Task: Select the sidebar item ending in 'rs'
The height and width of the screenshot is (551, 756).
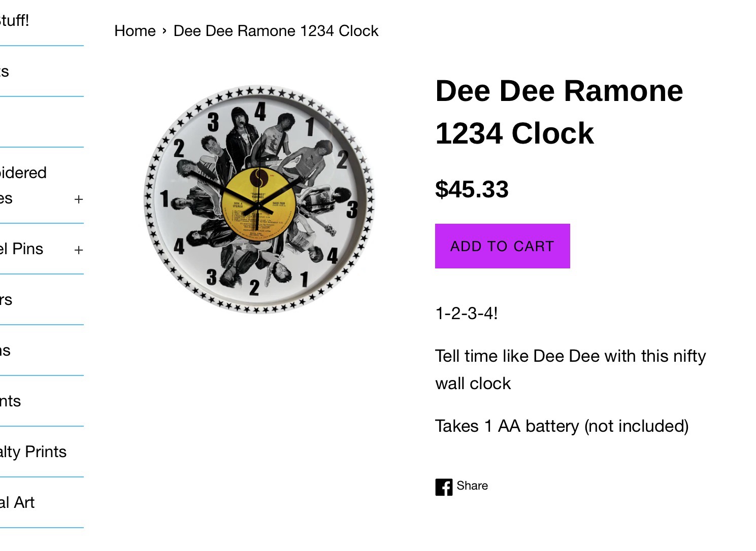Action: (7, 299)
